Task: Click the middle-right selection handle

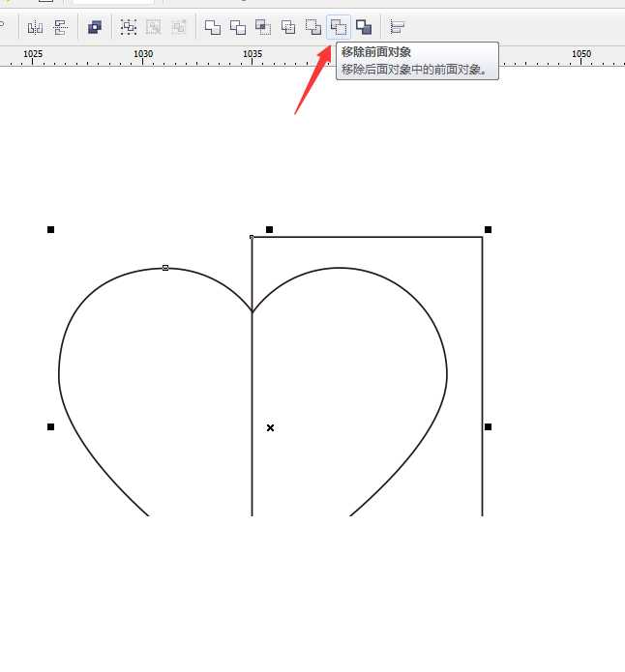Action: [x=488, y=426]
